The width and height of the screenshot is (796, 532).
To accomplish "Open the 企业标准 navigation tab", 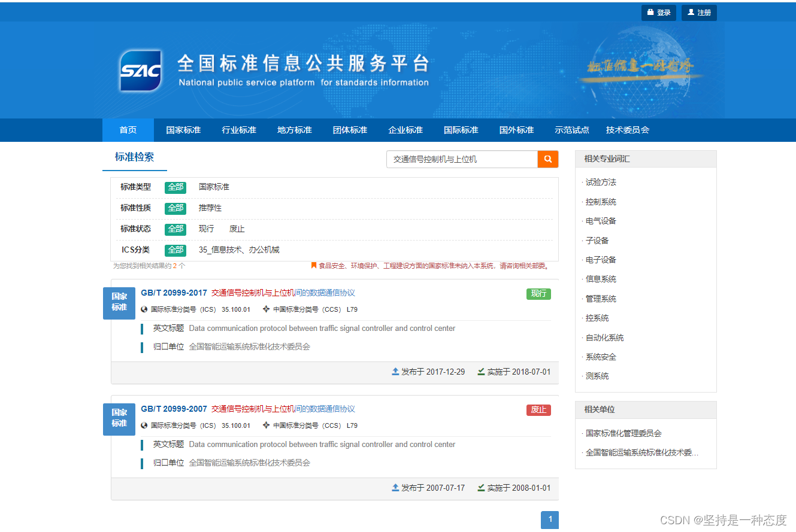I will (405, 130).
